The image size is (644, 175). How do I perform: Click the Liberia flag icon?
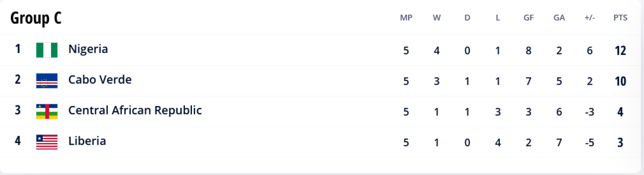click(x=47, y=142)
